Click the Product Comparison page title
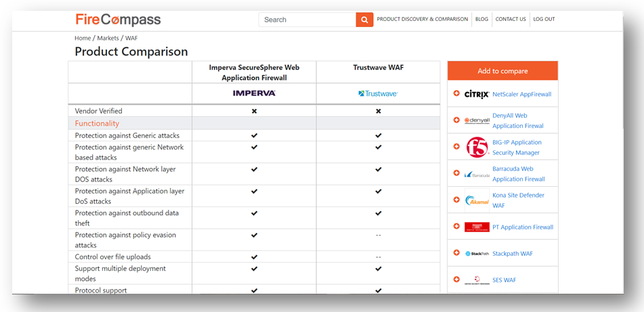The image size is (644, 312). (131, 51)
